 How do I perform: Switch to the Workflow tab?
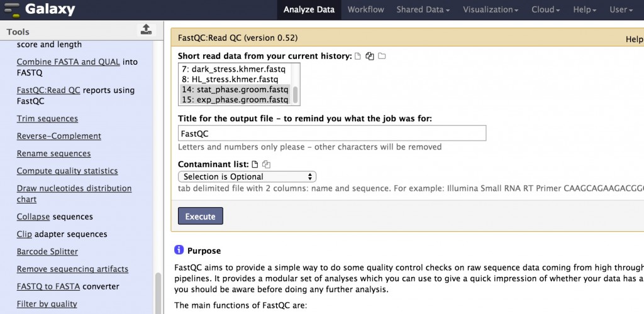[365, 9]
